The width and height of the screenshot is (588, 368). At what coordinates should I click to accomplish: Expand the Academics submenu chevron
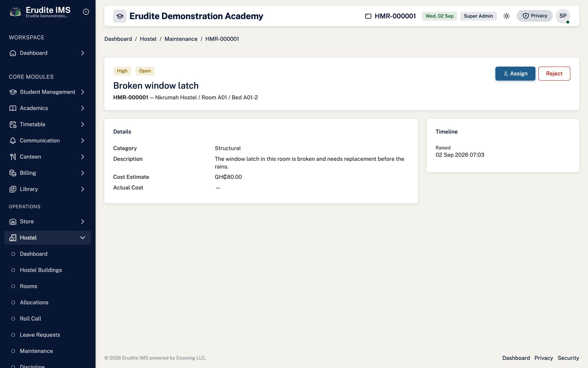pyautogui.click(x=83, y=108)
